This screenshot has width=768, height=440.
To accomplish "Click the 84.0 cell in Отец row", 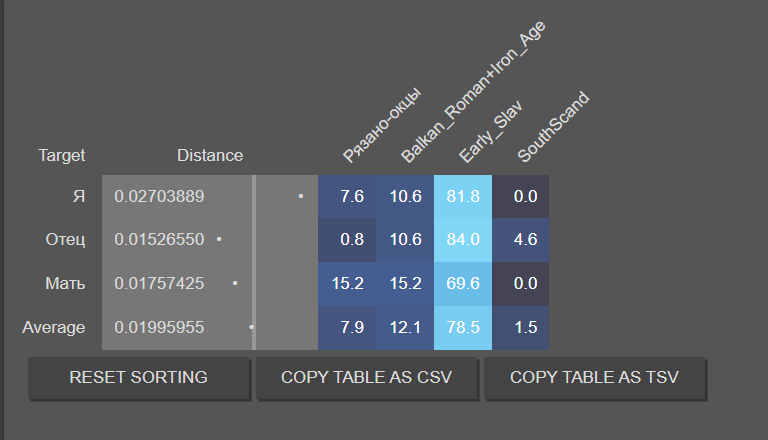I will (x=463, y=240).
